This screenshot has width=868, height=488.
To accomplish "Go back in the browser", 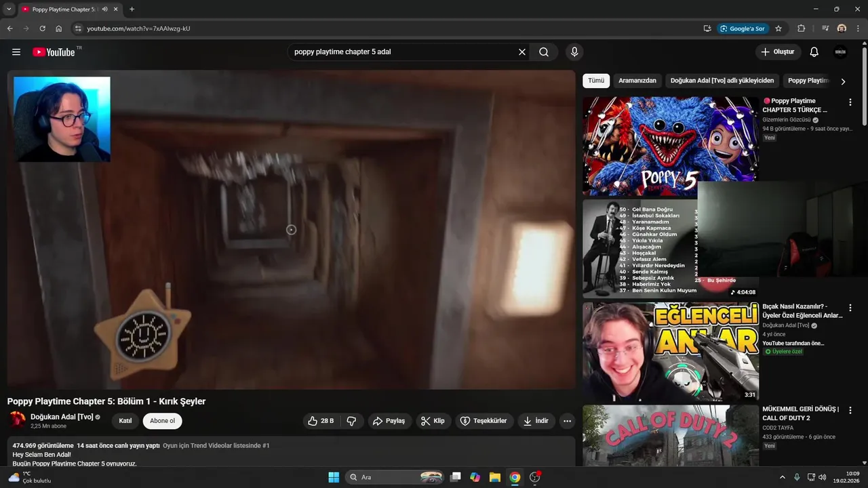I will [x=9, y=28].
